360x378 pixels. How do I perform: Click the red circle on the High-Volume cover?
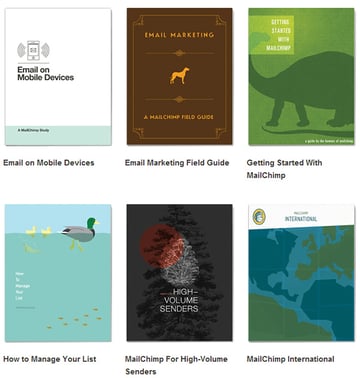coord(161,246)
